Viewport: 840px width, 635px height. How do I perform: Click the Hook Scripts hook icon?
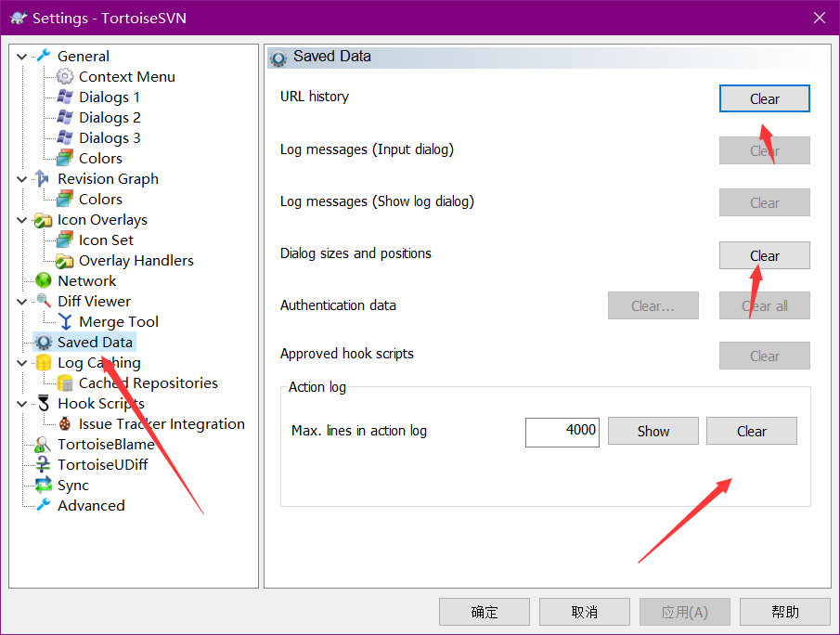click(44, 404)
